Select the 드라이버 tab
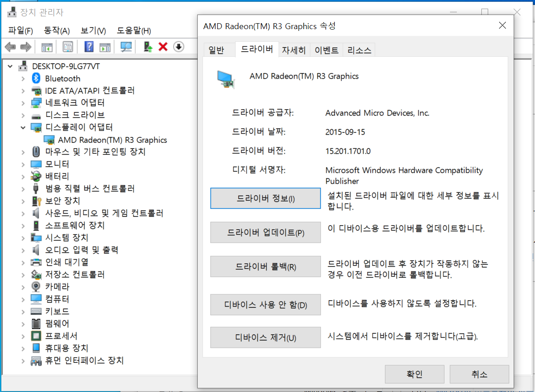535x392 pixels. click(x=257, y=49)
